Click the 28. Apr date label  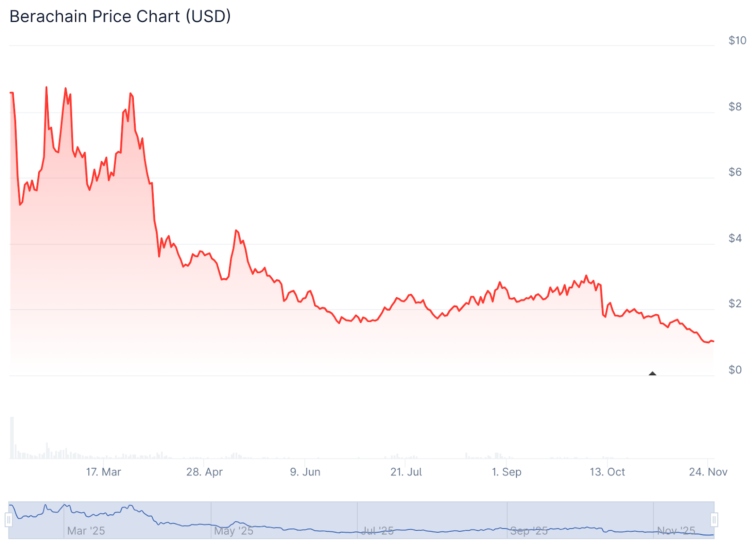pyautogui.click(x=204, y=472)
